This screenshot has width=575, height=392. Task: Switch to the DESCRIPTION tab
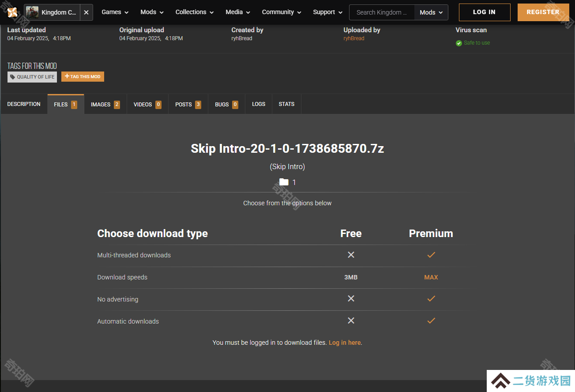pyautogui.click(x=24, y=104)
